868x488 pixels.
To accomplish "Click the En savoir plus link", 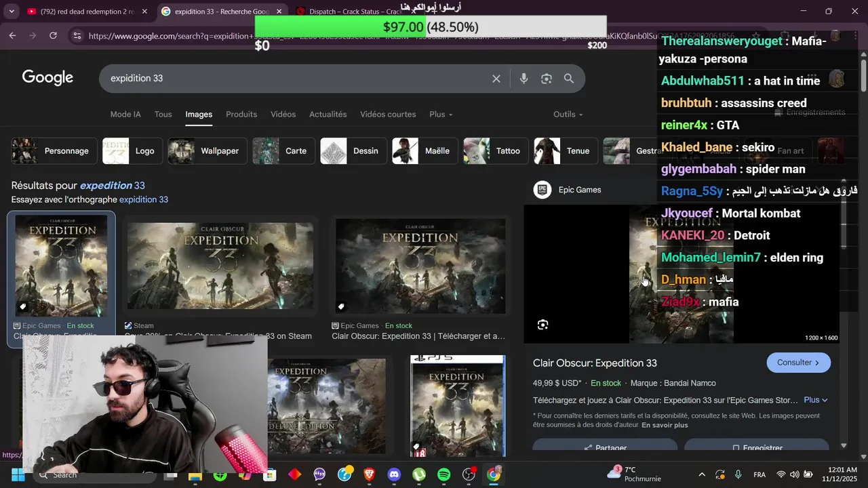I will (665, 425).
